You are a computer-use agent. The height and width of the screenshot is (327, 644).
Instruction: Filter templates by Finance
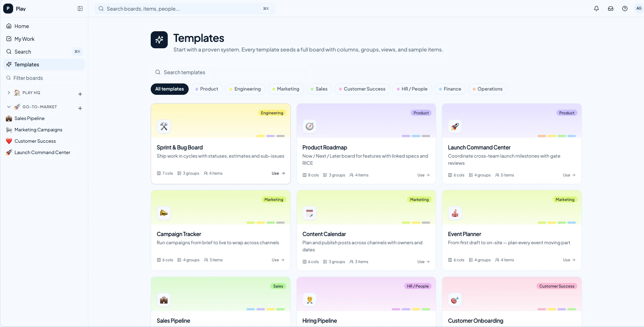click(450, 89)
